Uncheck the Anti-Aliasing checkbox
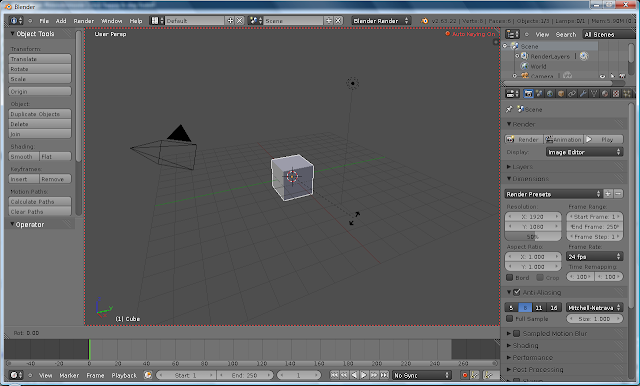The width and height of the screenshot is (640, 386). tap(517, 292)
